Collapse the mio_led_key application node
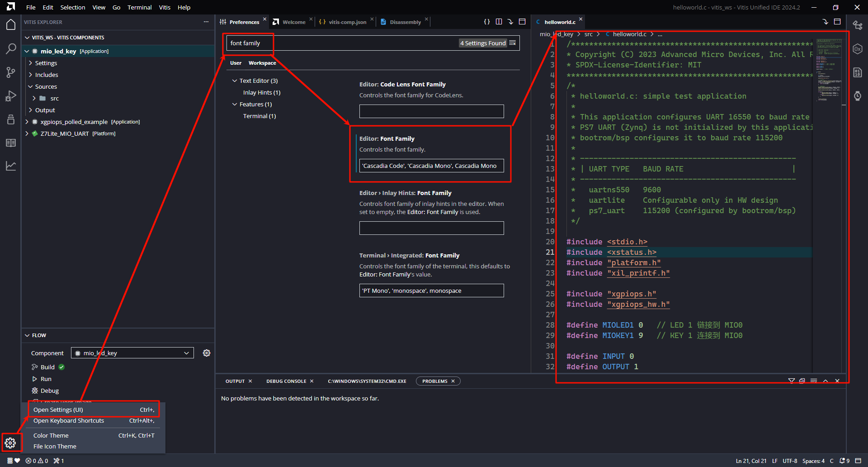Viewport: 868px width, 467px height. point(27,51)
